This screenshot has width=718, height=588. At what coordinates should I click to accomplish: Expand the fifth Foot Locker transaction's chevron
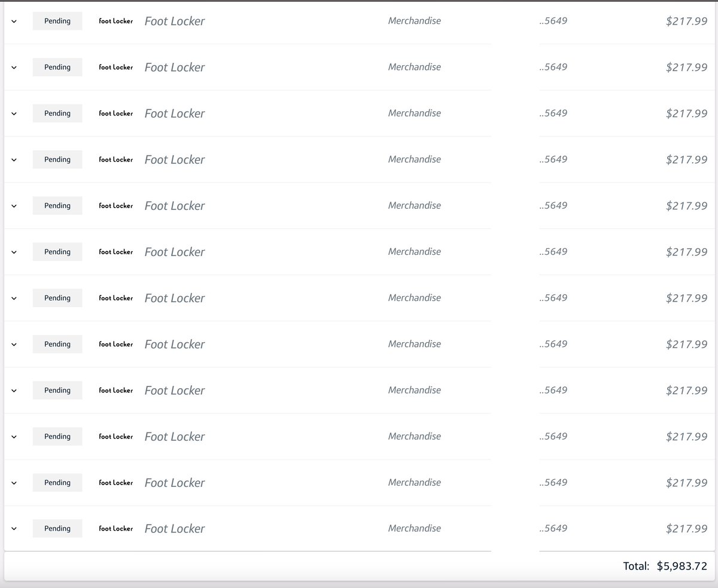(14, 206)
